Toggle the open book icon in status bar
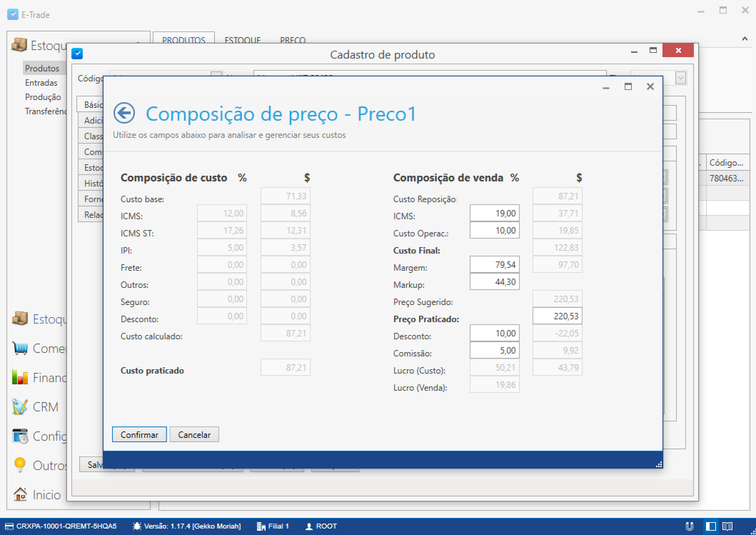Image resolution: width=756 pixels, height=535 pixels. pos(727,526)
